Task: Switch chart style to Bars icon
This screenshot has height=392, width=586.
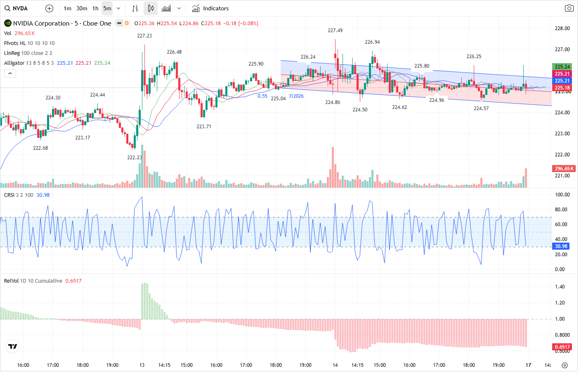Action: coord(135,8)
